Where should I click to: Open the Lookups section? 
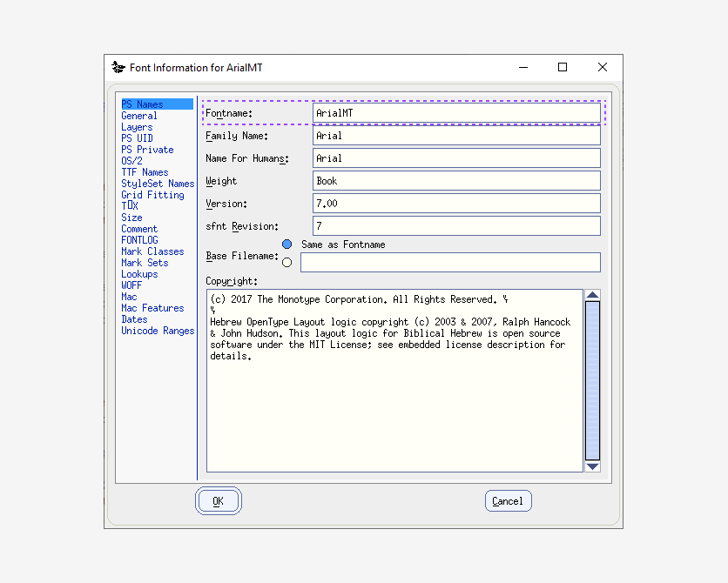[x=138, y=273]
